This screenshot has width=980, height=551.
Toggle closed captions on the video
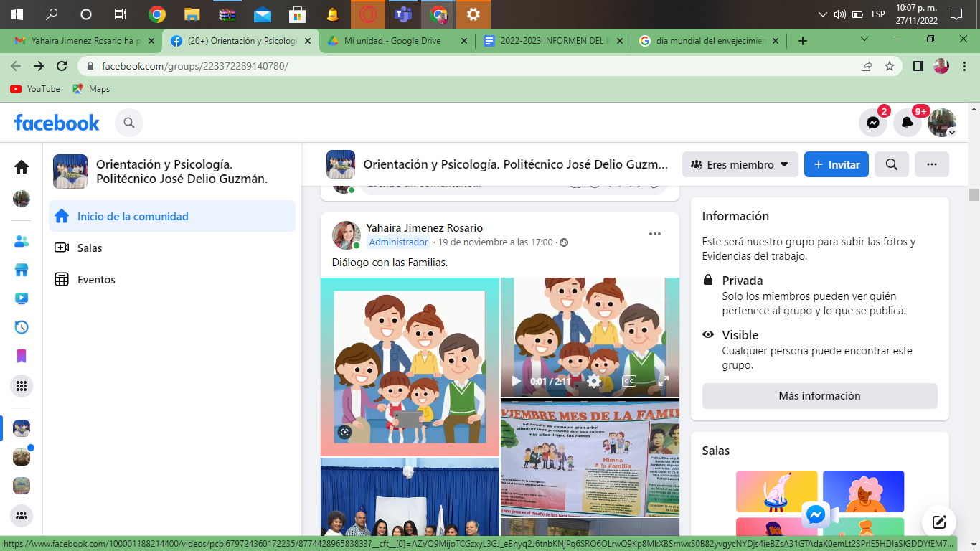tap(629, 381)
